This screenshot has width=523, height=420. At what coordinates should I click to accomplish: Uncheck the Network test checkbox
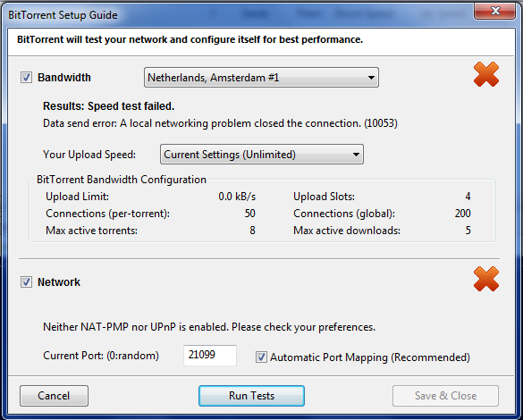coord(26,282)
